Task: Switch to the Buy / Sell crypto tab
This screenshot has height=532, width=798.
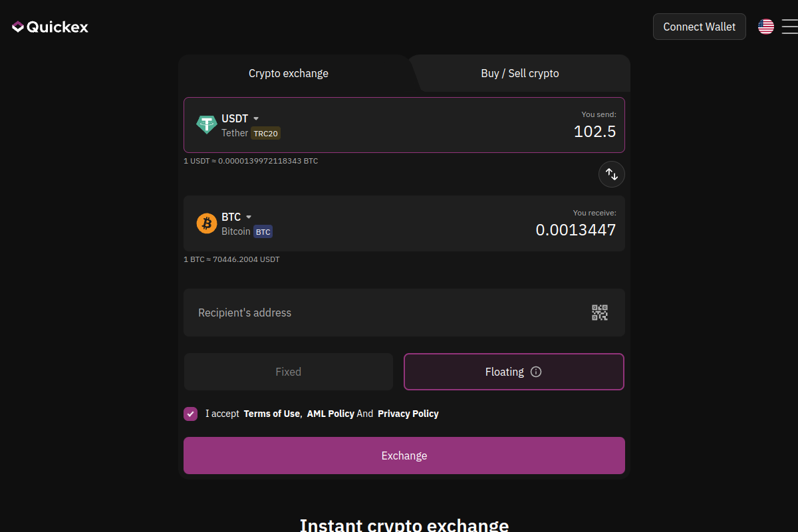Action: click(x=519, y=73)
